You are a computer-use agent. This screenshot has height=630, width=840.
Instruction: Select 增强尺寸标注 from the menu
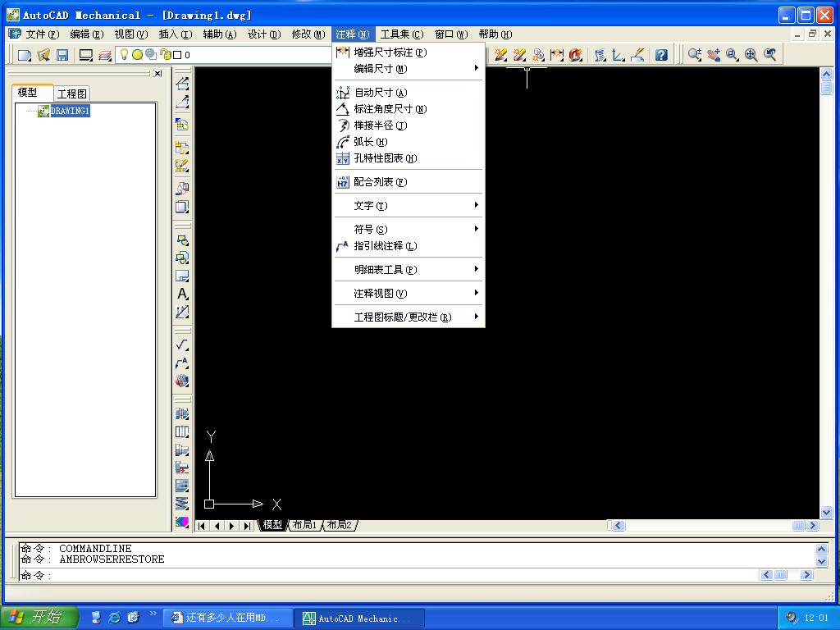409,52
